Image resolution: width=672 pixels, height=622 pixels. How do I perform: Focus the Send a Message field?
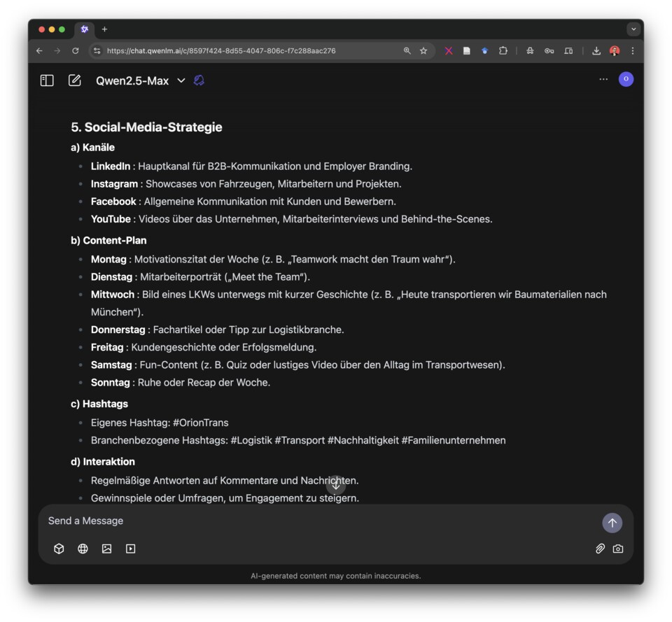click(x=315, y=521)
